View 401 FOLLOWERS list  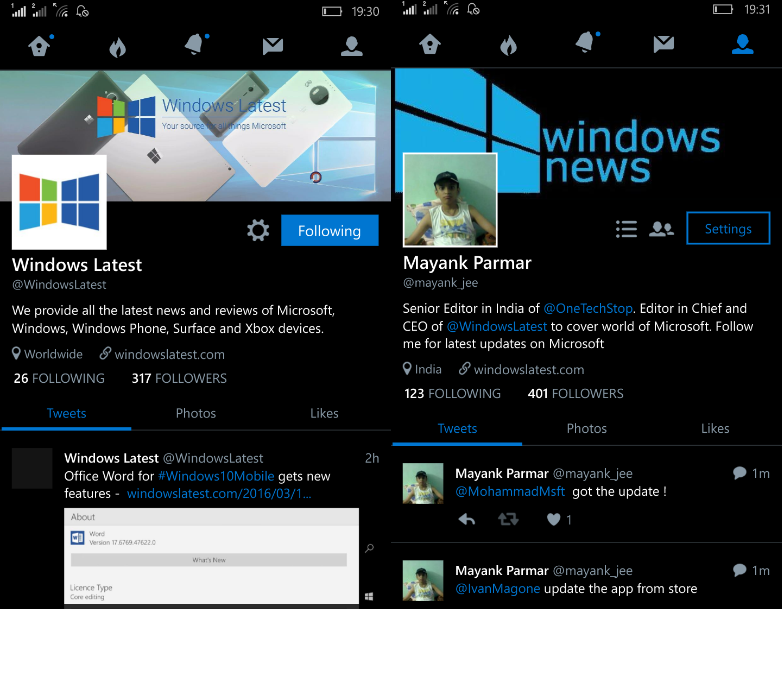pyautogui.click(x=576, y=394)
